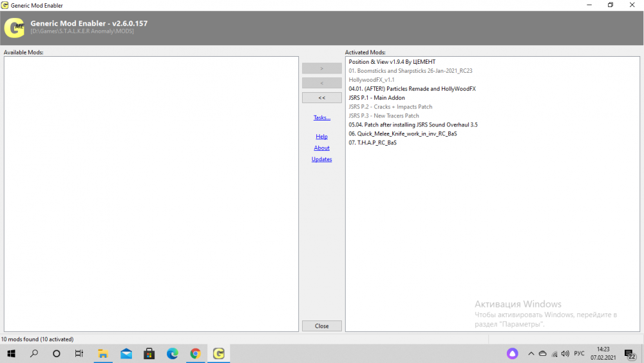The image size is (644, 363).
Task: Open network status tray icon
Action: tap(554, 353)
